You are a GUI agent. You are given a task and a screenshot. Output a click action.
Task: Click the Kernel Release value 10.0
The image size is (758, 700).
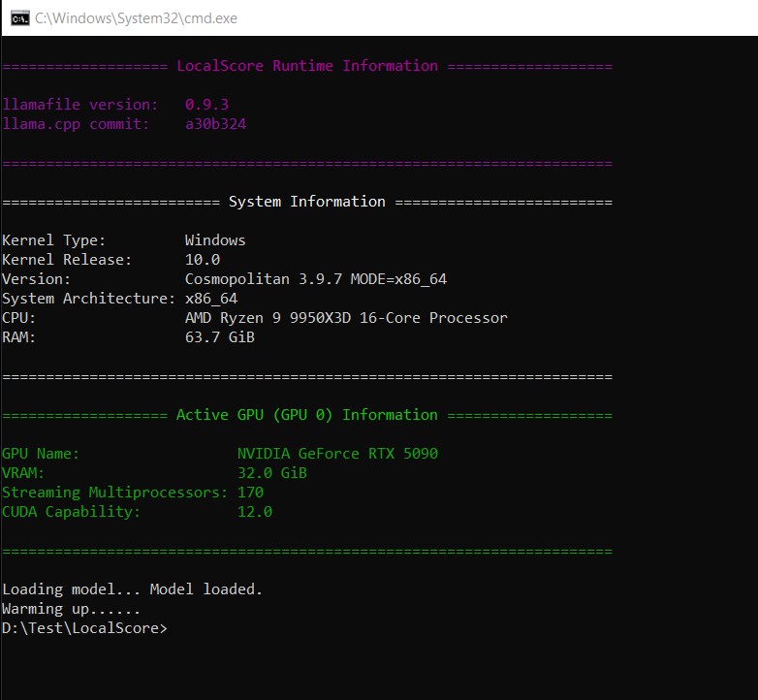pyautogui.click(x=203, y=260)
